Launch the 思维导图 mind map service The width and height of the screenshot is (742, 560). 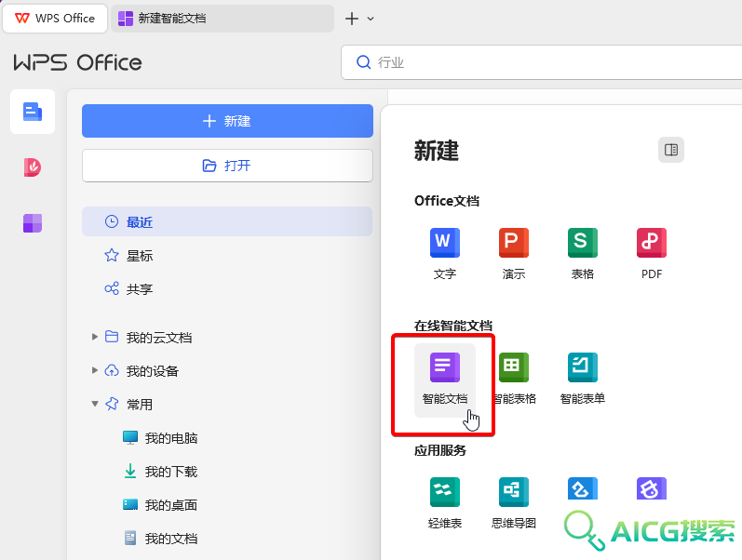(513, 502)
